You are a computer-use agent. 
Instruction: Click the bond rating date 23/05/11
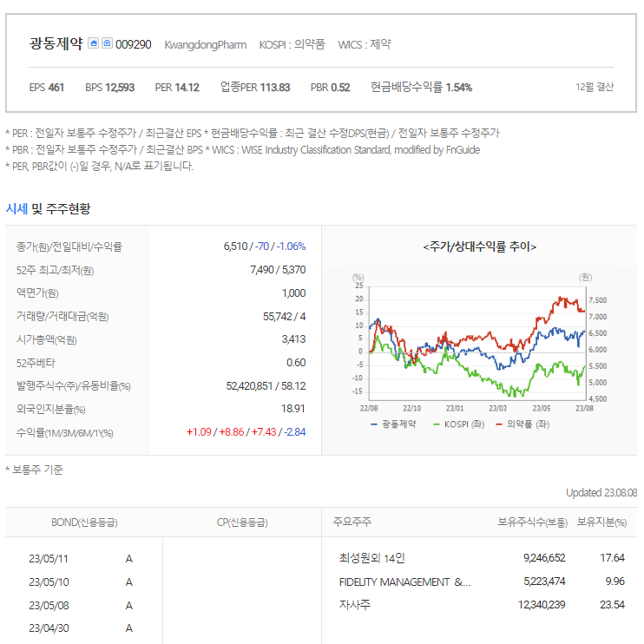pyautogui.click(x=48, y=559)
